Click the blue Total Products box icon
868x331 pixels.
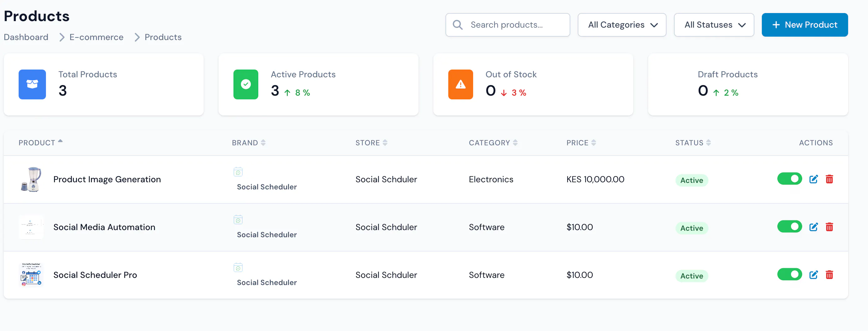(x=32, y=84)
